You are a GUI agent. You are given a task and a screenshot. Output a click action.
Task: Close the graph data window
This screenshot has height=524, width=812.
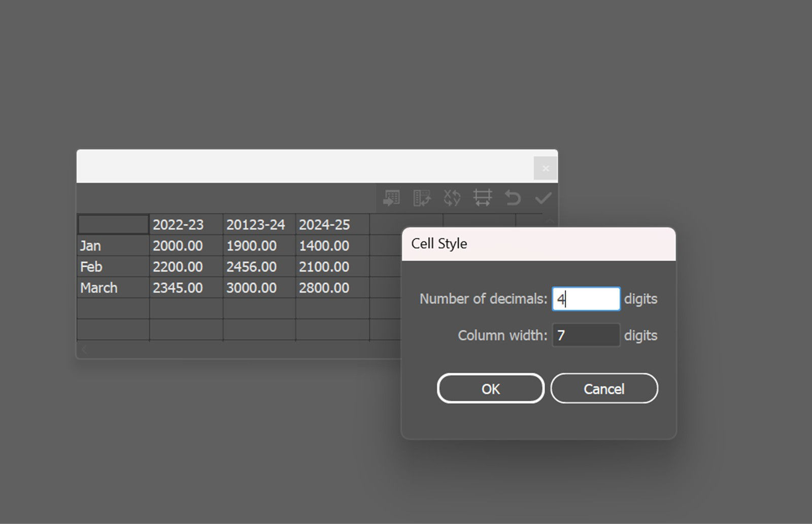pos(546,168)
